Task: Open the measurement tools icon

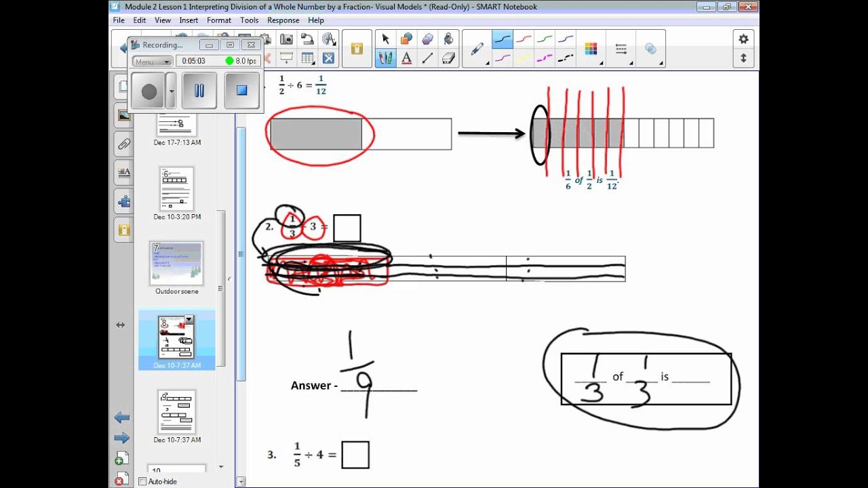Action: (329, 39)
